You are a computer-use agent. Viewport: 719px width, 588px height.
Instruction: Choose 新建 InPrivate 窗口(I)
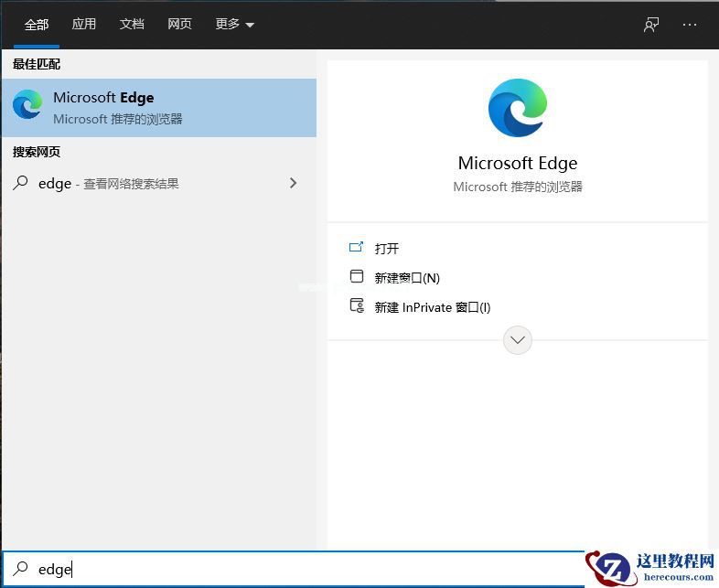[433, 307]
